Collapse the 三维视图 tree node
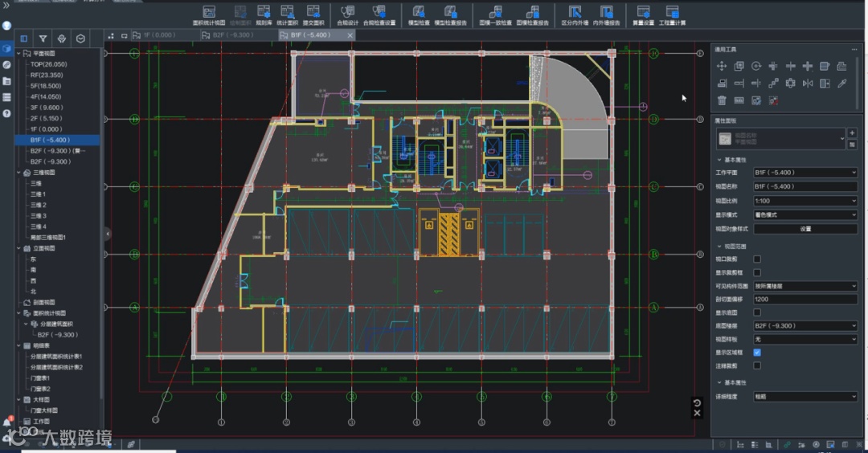The image size is (868, 453). point(18,173)
